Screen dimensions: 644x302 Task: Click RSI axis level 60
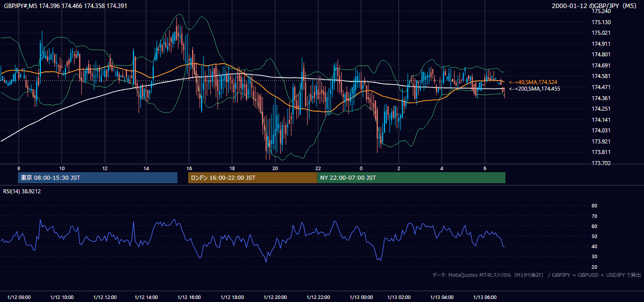(x=594, y=226)
